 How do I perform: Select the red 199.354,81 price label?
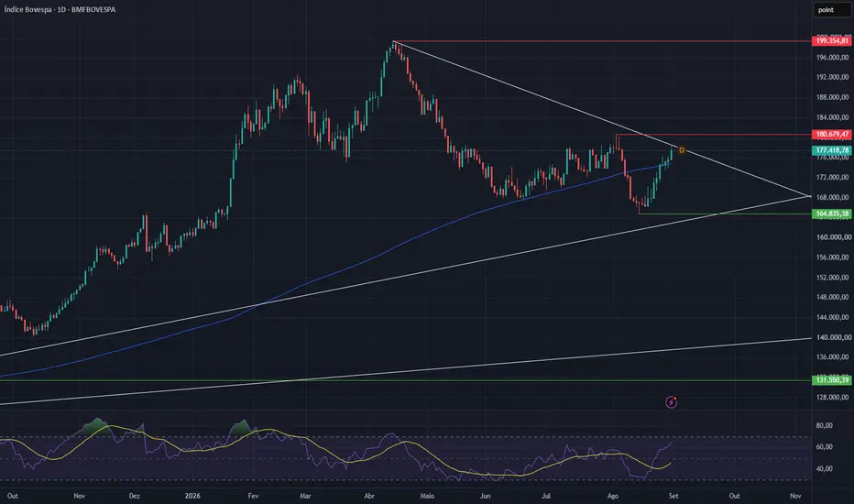(832, 41)
